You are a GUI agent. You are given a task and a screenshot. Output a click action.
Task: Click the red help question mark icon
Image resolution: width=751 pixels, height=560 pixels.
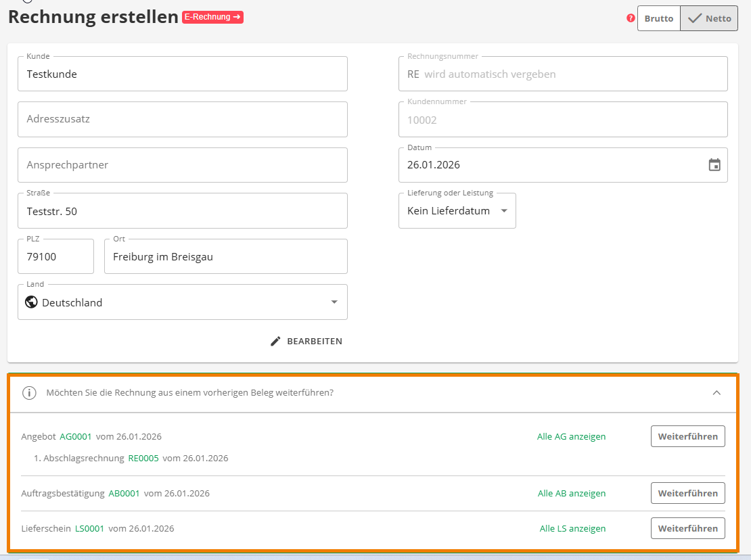click(631, 18)
